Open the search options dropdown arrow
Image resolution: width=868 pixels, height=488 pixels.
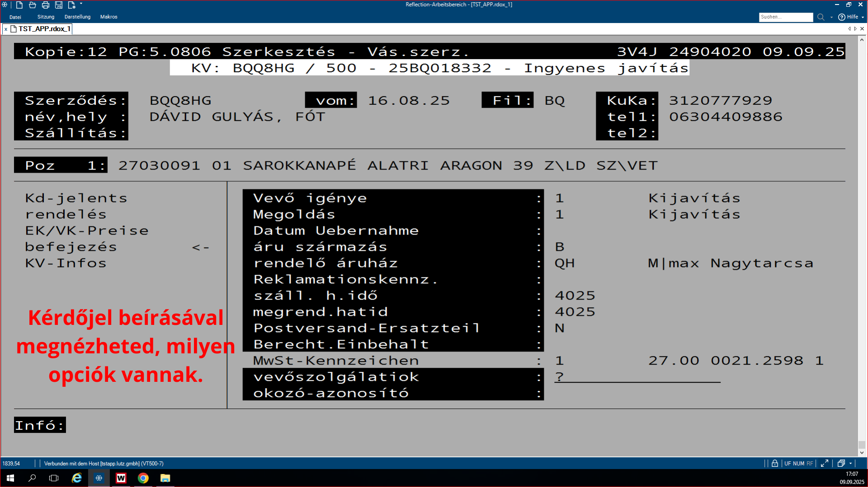coord(831,17)
